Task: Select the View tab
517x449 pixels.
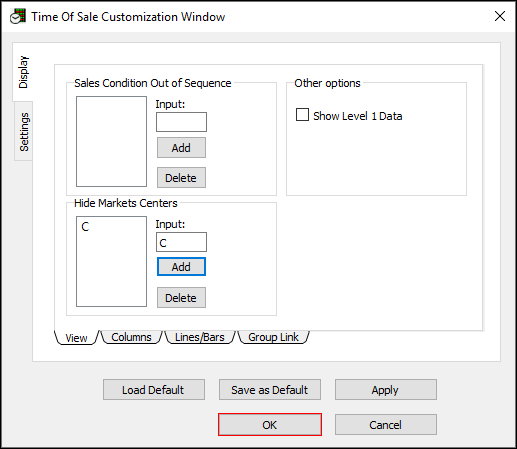Action: 76,338
